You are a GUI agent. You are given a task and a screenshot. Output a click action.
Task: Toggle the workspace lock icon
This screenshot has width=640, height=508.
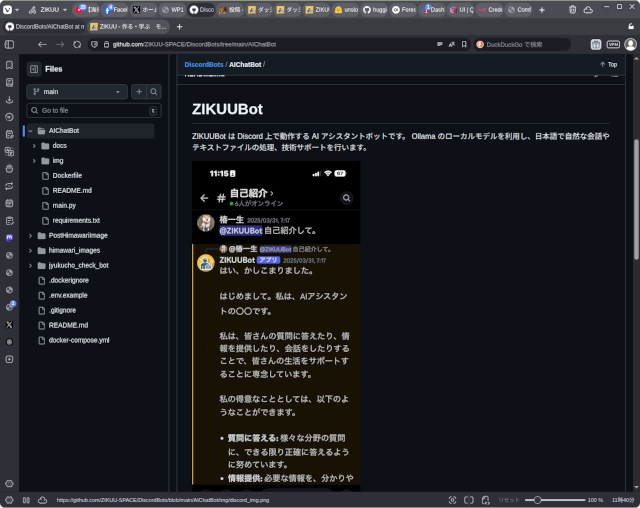pos(631,27)
